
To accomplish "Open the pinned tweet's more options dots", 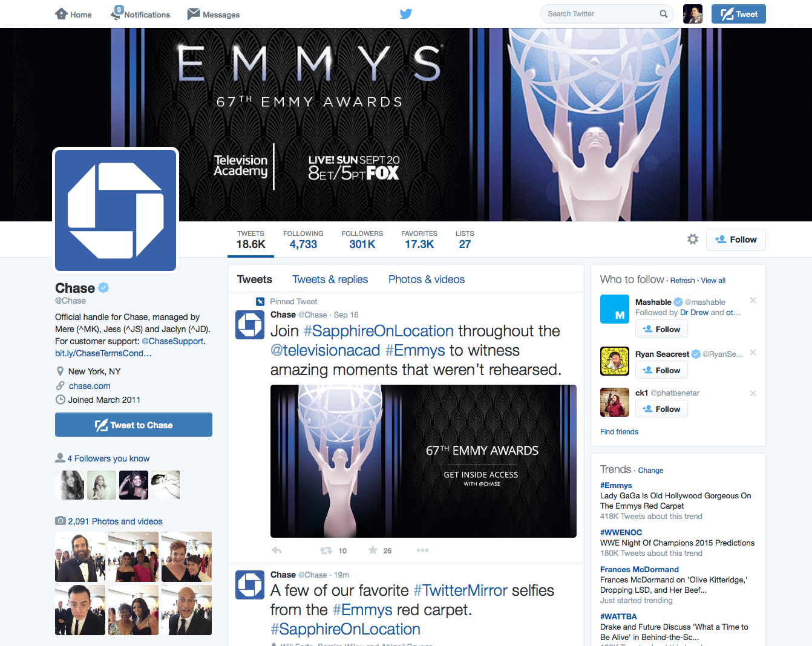I will pyautogui.click(x=422, y=550).
